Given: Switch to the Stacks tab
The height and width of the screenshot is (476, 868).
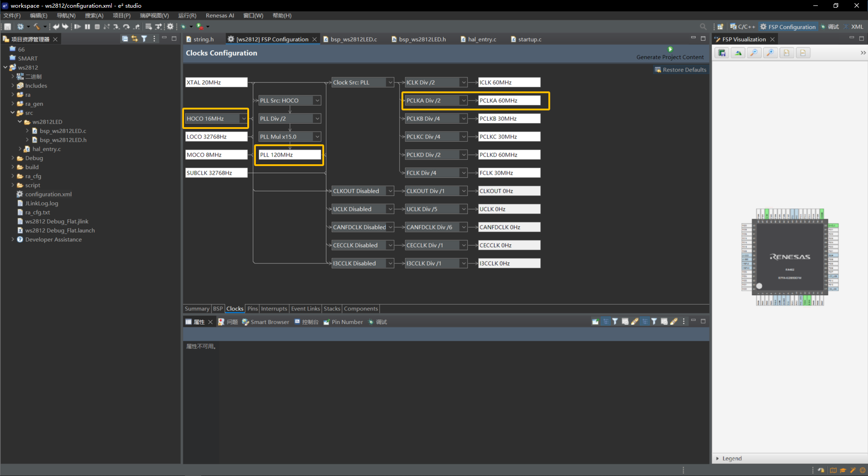Looking at the screenshot, I should click(x=332, y=309).
